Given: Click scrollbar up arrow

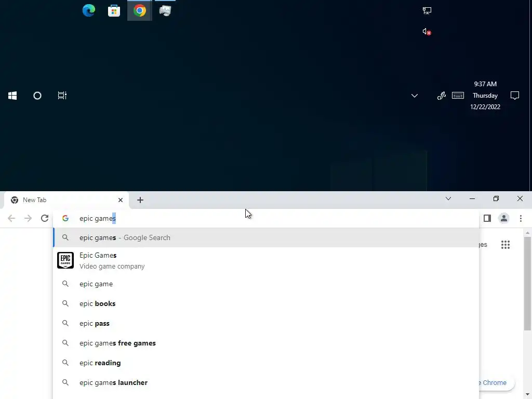Looking at the screenshot, I should 527,233.
